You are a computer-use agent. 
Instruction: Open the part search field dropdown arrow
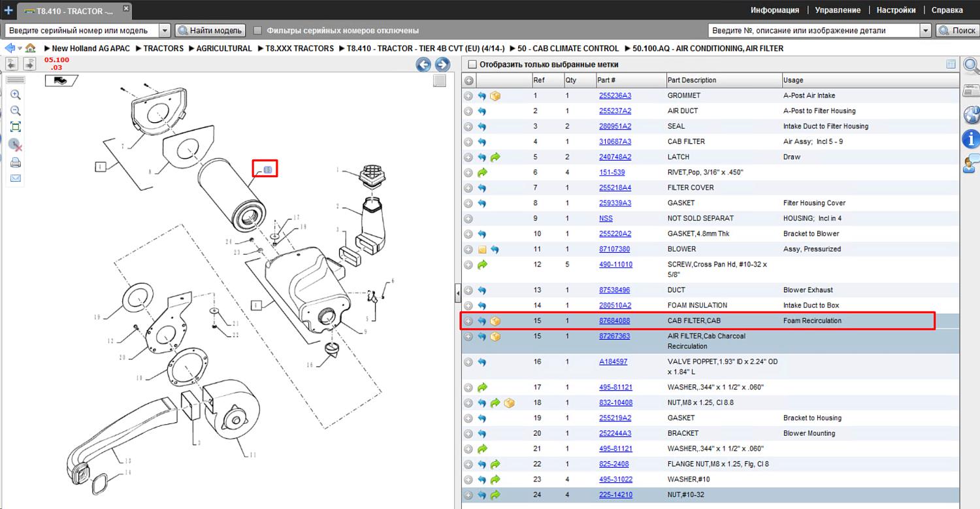point(925,31)
